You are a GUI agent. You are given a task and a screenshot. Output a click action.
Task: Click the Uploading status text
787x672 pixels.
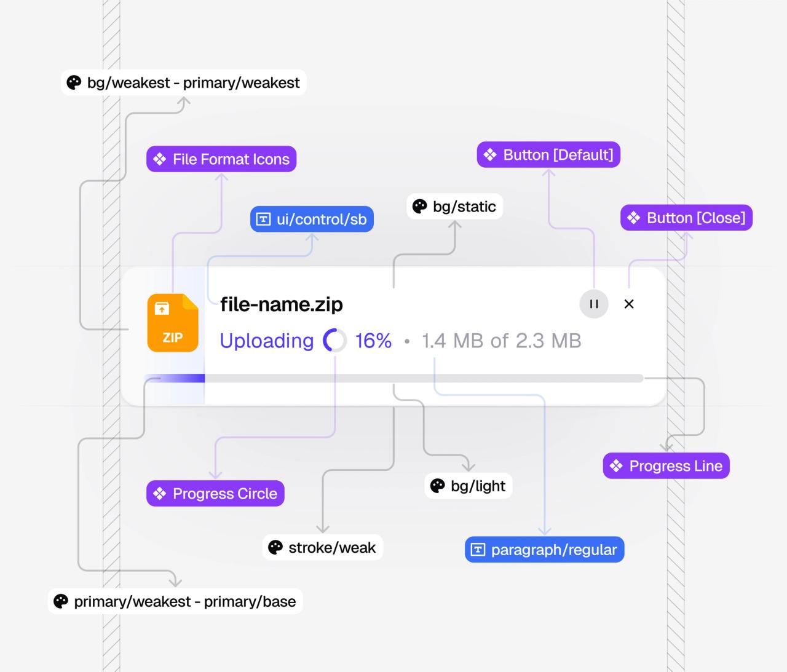tap(267, 341)
